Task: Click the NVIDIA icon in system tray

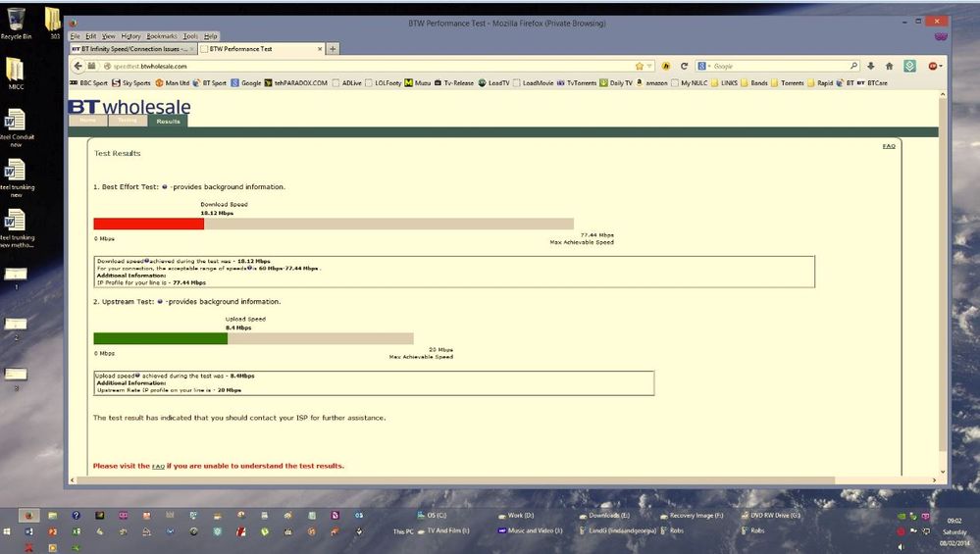Action: click(x=902, y=516)
